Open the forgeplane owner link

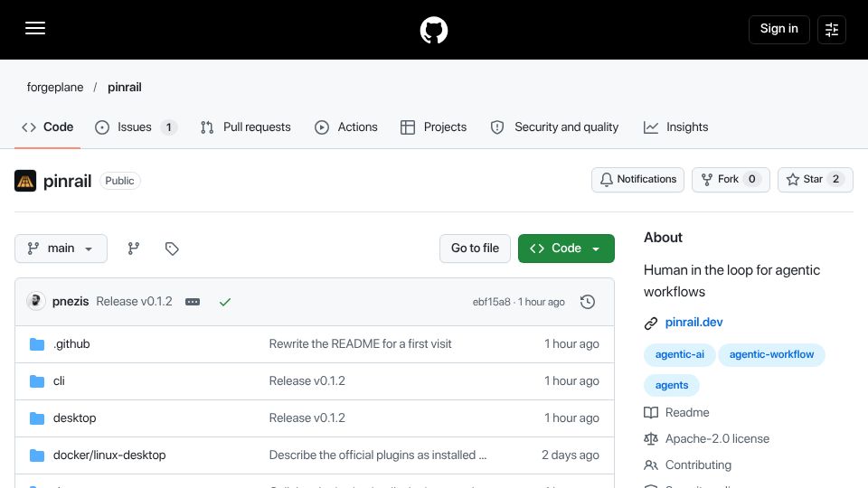click(x=55, y=88)
